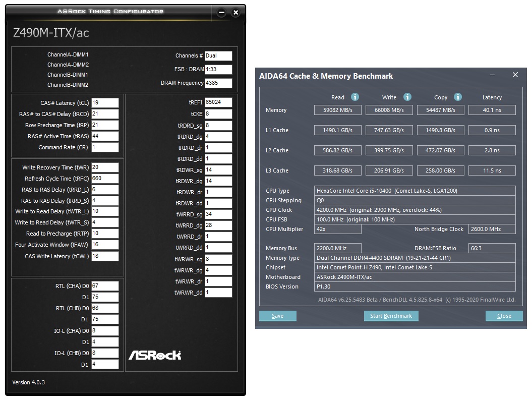
Task: Click the FSB : DRAM ratio field
Action: coord(218,69)
